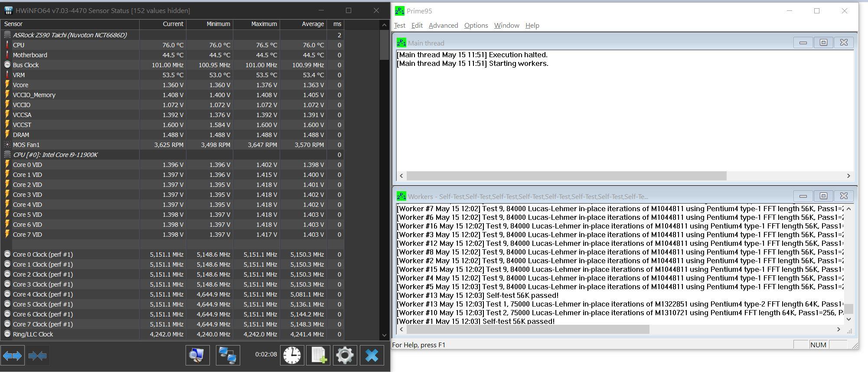Click Worker #13 Self-test 56K passed line

[478, 295]
